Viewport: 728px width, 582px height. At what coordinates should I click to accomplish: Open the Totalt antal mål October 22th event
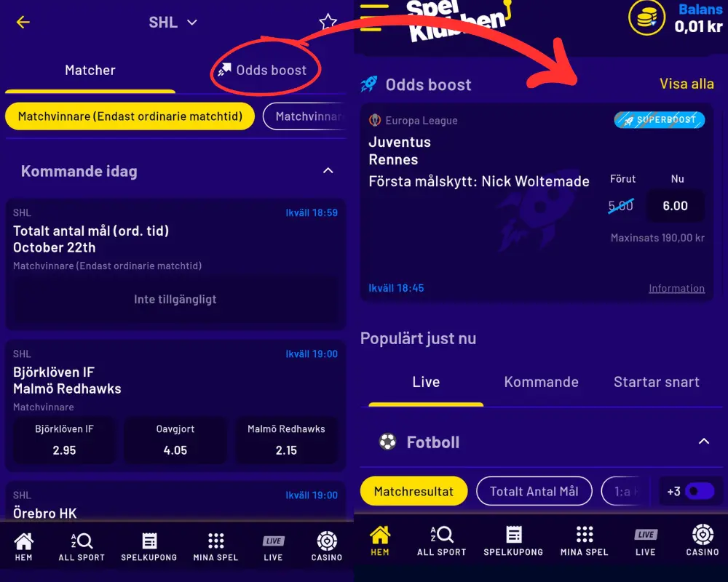pos(175,264)
